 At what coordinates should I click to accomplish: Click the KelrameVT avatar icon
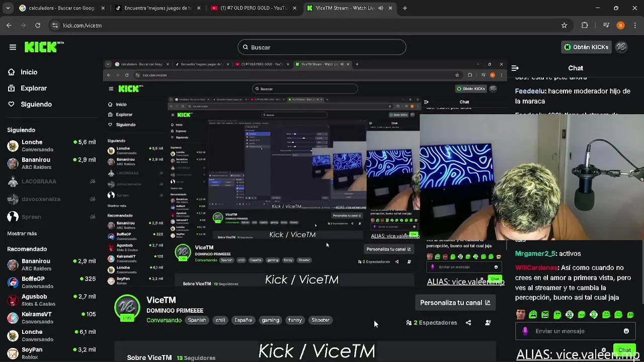tap(13, 318)
